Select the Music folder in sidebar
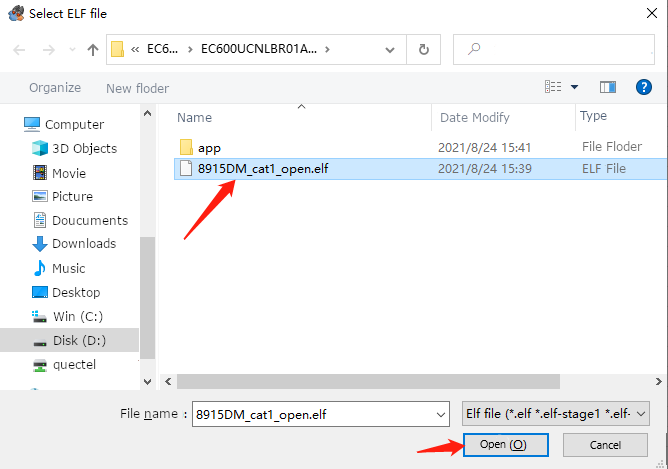The image size is (668, 469). (x=68, y=268)
